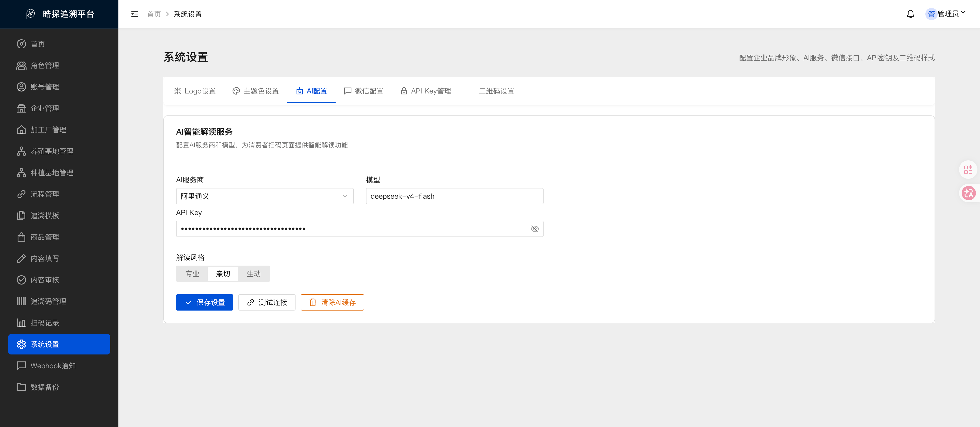Click the floating apps widget icon on right edge

(969, 170)
